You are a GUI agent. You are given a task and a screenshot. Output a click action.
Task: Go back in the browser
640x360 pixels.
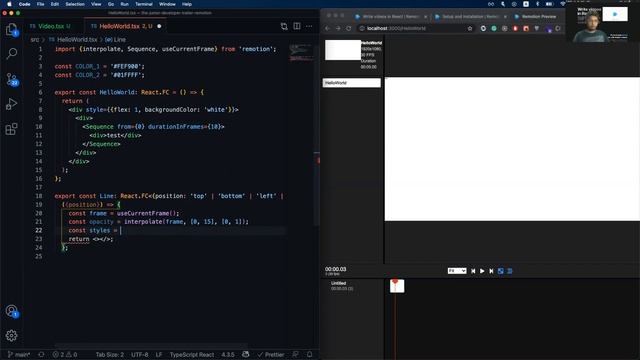click(x=327, y=29)
